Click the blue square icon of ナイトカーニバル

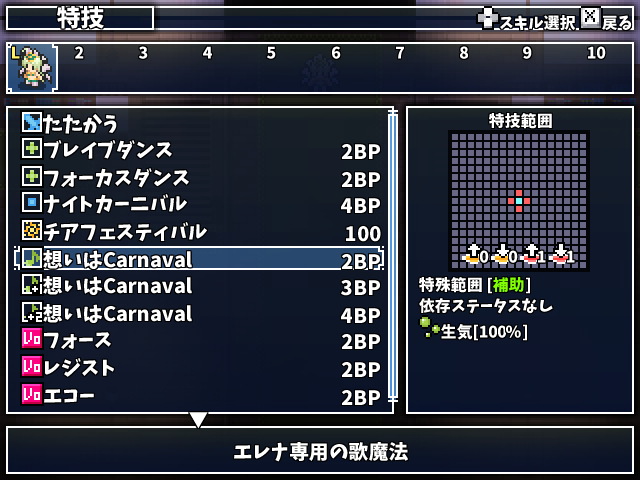(x=31, y=202)
